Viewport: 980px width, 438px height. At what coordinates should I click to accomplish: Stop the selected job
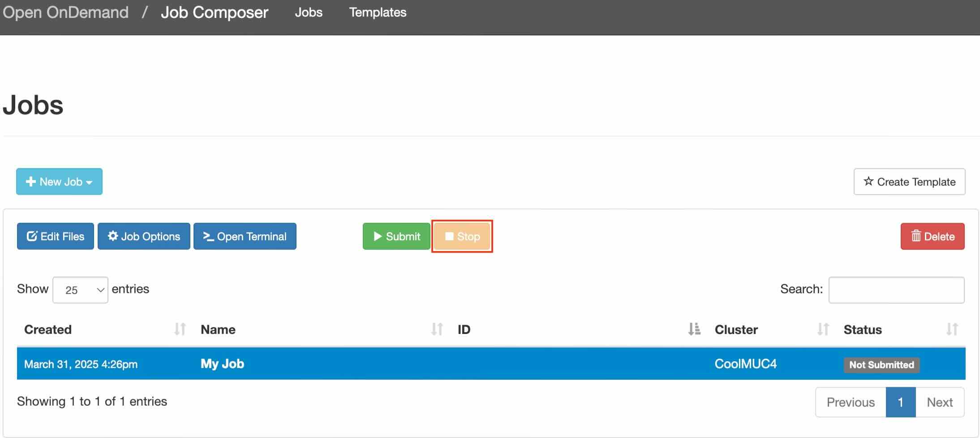click(462, 236)
